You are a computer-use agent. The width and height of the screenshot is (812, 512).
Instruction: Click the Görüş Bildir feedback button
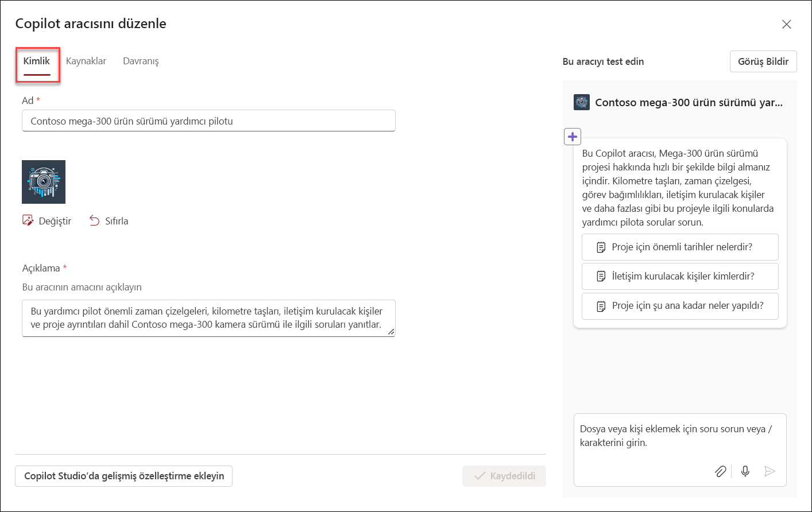tap(763, 61)
